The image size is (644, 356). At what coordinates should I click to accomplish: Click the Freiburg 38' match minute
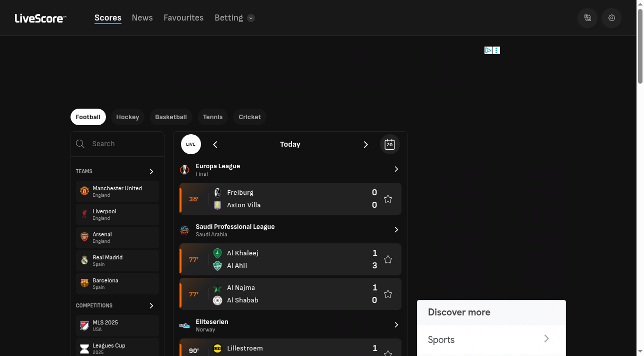point(194,199)
